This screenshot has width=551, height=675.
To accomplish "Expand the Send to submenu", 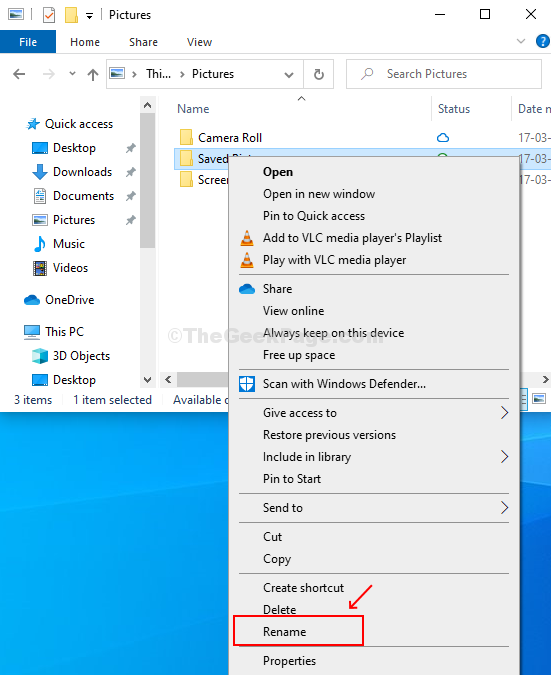I will tap(374, 508).
